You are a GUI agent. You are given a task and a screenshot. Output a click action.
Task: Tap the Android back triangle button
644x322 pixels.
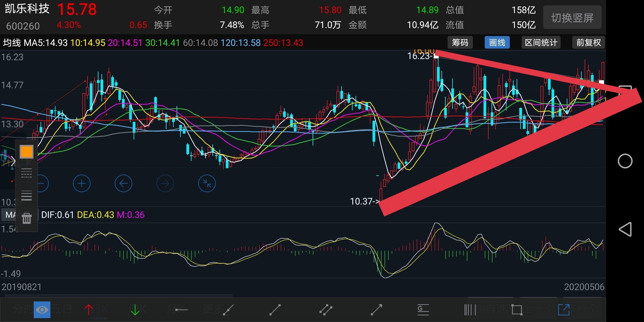625,229
